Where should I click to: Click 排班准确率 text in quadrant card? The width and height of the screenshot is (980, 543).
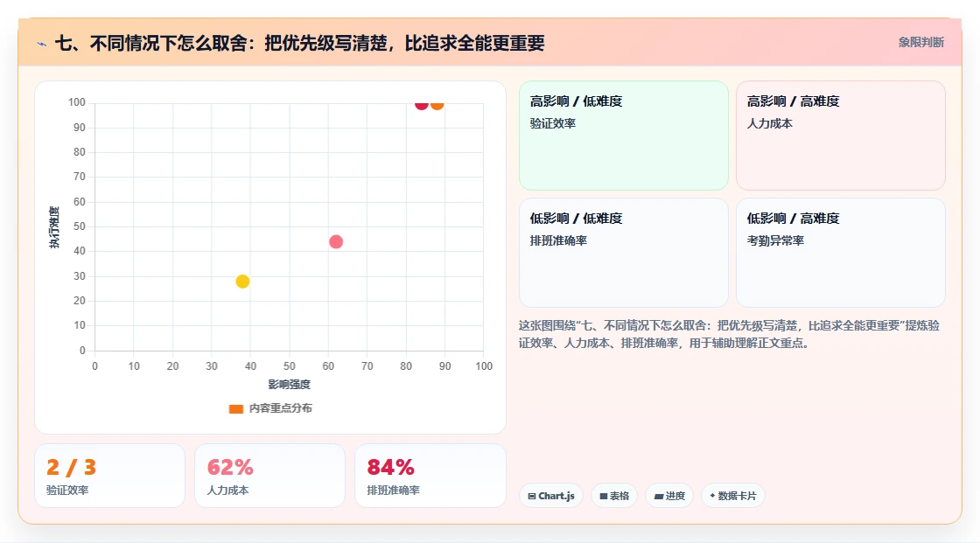coord(558,240)
